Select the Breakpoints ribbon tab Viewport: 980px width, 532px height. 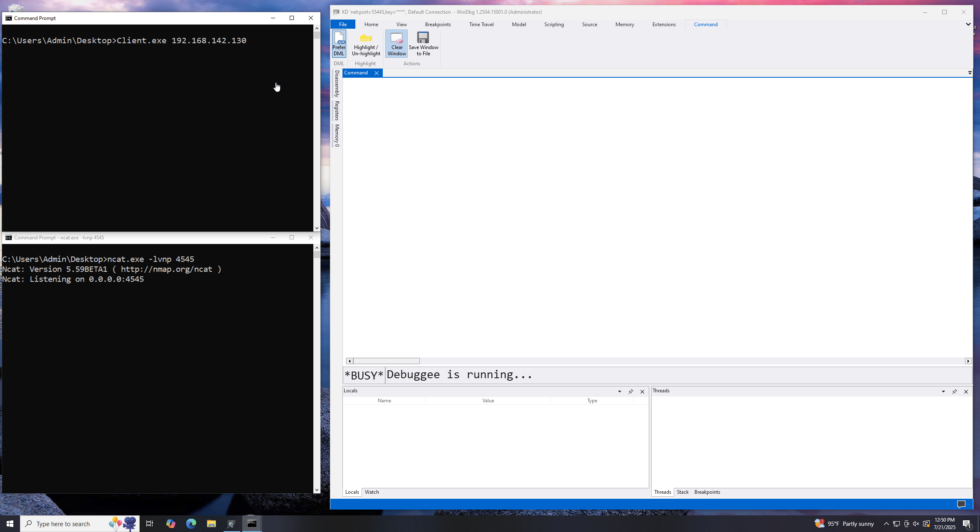pos(438,25)
